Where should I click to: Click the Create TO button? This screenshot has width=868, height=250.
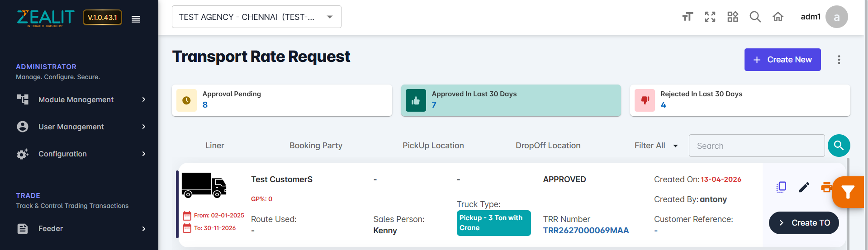(x=803, y=223)
